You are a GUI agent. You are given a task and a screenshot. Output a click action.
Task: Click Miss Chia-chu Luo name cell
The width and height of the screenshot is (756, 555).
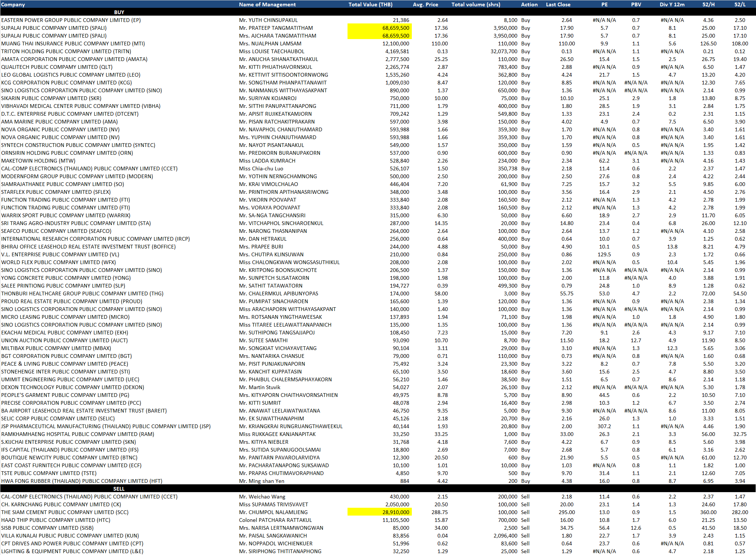point(261,169)
